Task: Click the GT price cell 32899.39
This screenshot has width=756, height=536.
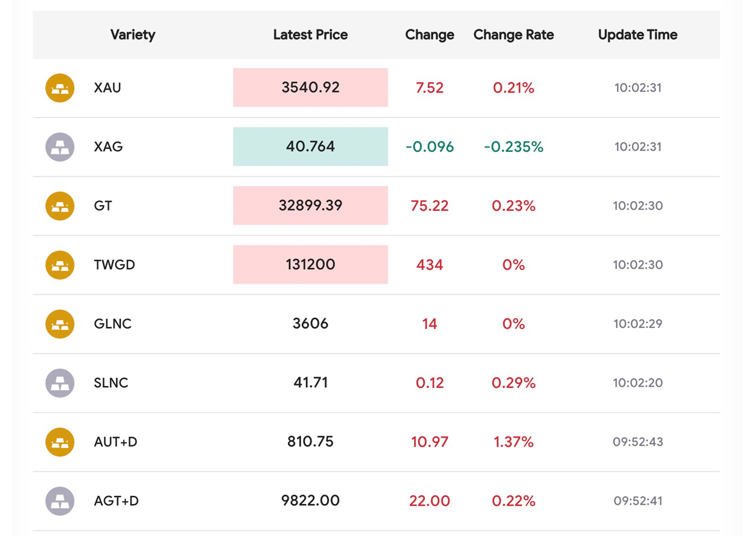Action: [311, 206]
